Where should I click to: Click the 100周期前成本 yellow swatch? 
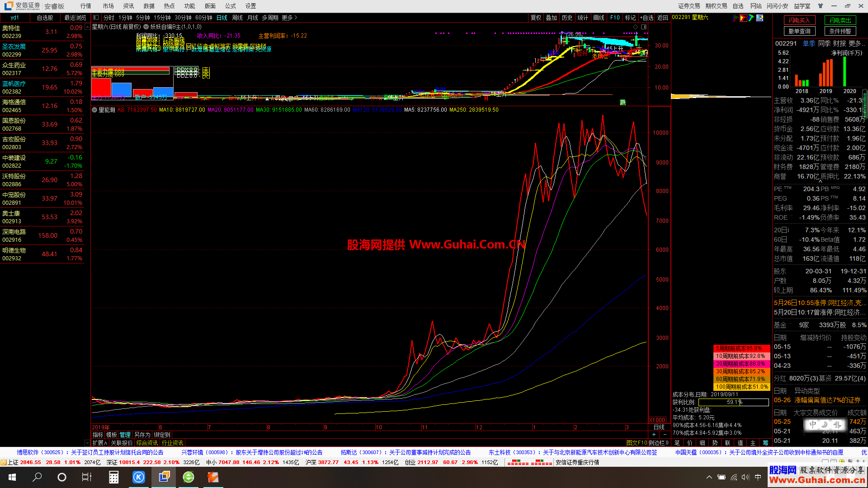(x=741, y=387)
